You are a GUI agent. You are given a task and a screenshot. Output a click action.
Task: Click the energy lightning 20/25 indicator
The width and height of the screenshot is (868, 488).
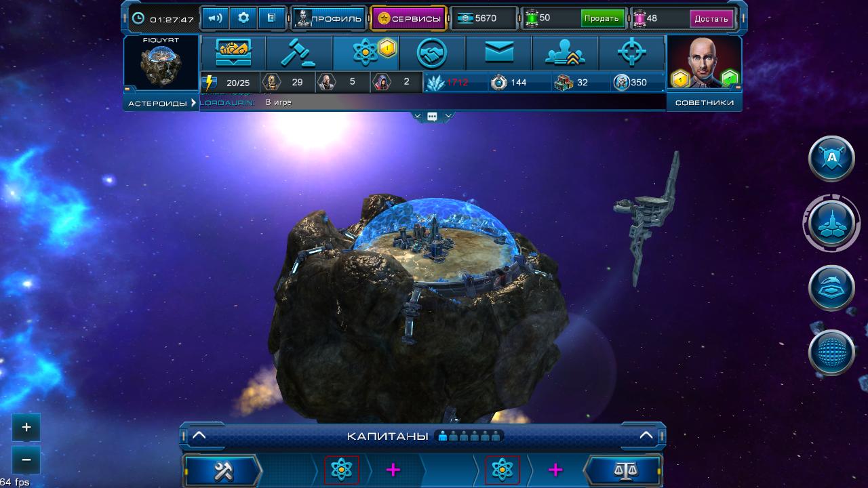[229, 83]
